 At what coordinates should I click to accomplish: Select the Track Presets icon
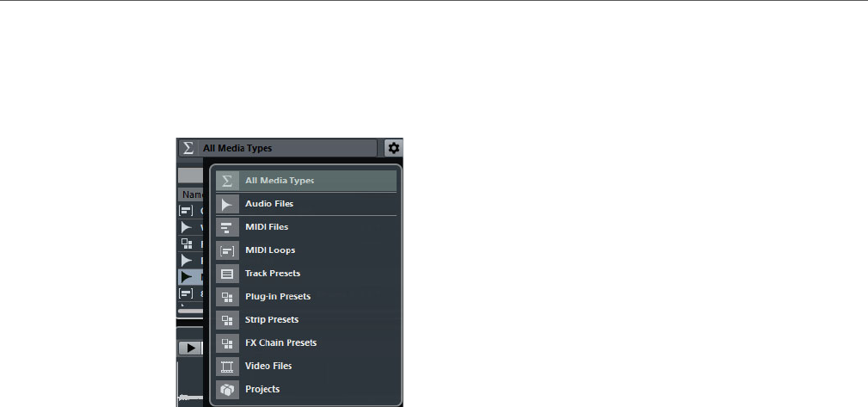(227, 274)
